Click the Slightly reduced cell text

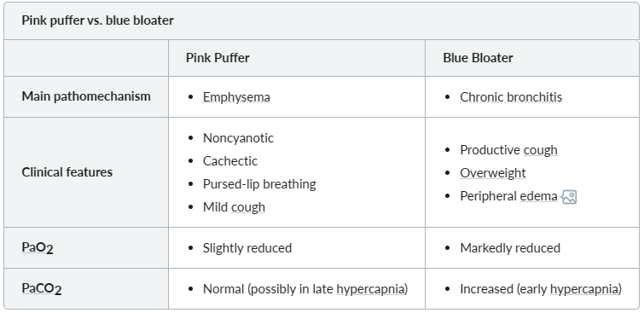pos(247,248)
